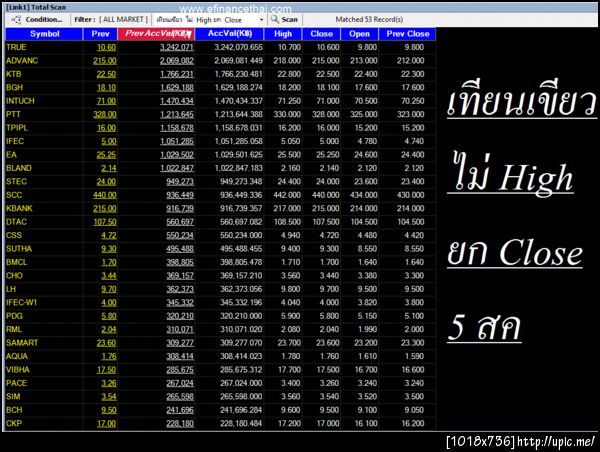Select the INTUCH symbol row

pos(220,101)
